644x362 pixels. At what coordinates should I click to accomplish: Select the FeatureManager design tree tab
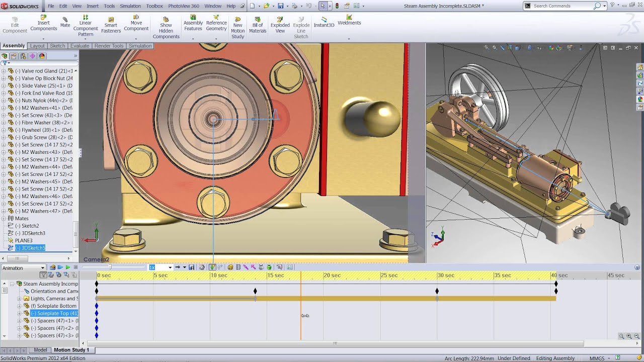tap(5, 56)
